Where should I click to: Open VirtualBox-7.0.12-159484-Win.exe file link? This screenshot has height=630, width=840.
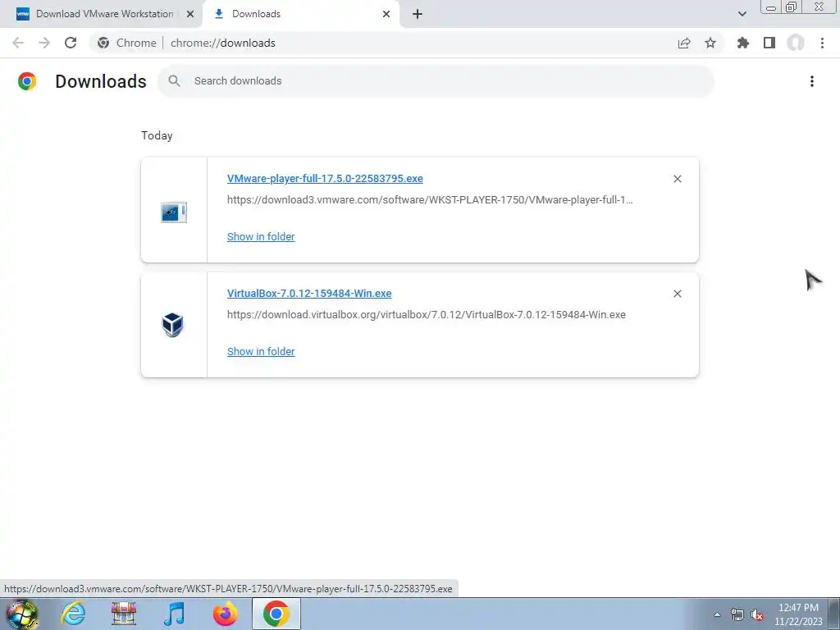[309, 293]
